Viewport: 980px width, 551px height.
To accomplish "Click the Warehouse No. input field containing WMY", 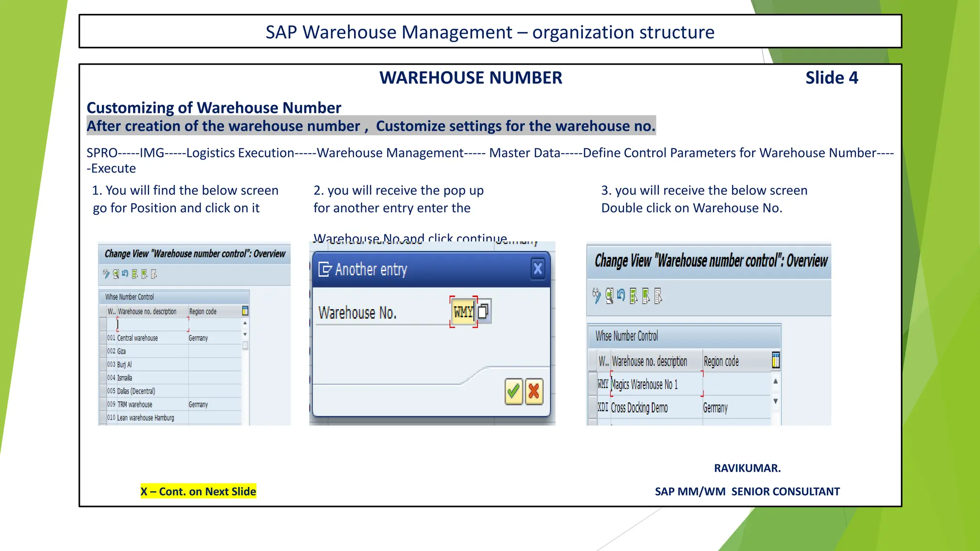I will click(463, 312).
